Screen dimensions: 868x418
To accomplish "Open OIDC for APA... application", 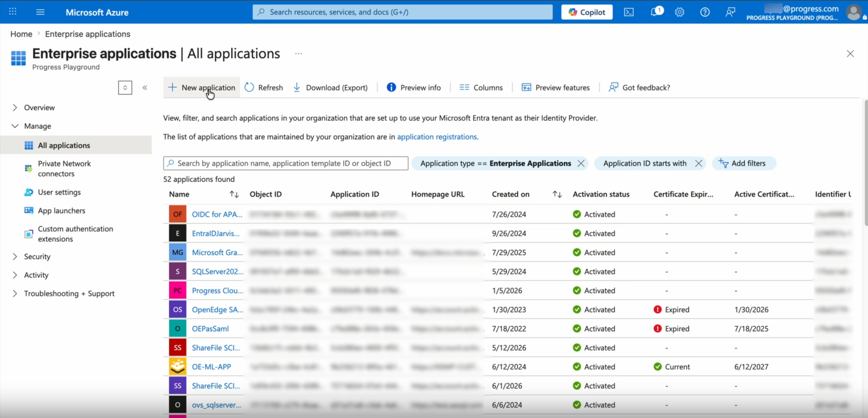I will point(217,214).
